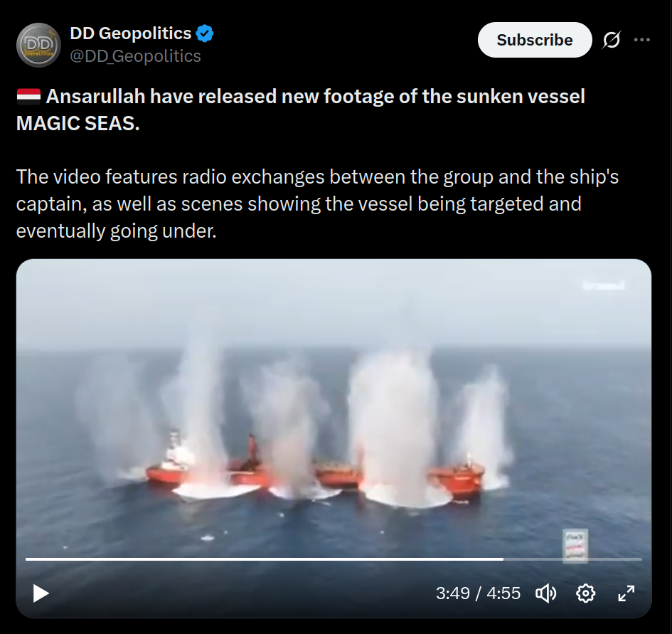Viewport: 672px width, 634px height.
Task: Click the MAGIC SEAS headline text
Action: (x=78, y=124)
